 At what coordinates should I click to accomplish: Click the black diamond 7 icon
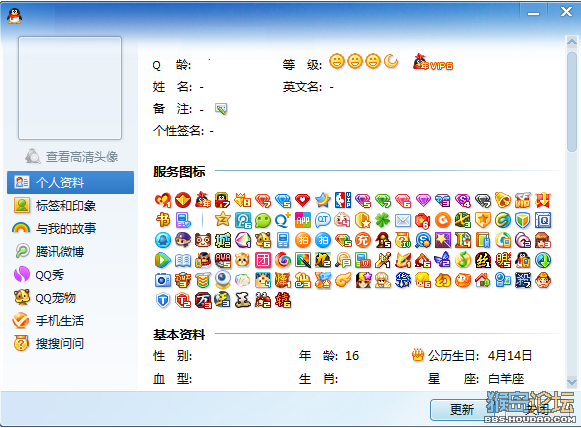(483, 200)
